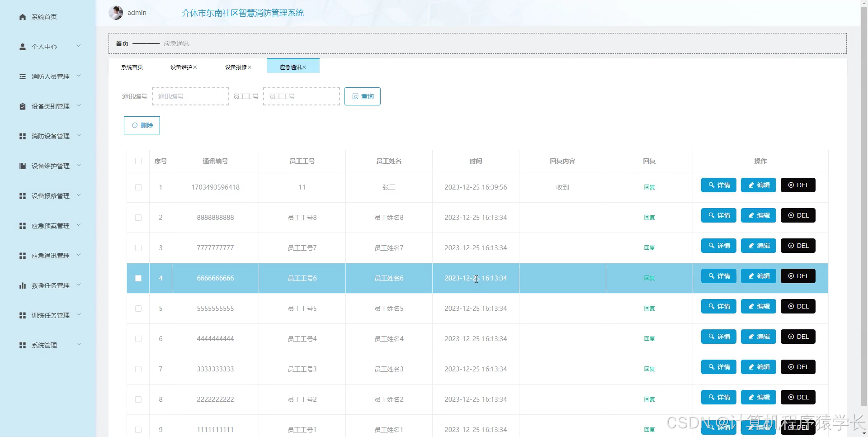The height and width of the screenshot is (437, 868).
Task: Click the bar chart icon for 救援任务管理
Action: click(23, 285)
